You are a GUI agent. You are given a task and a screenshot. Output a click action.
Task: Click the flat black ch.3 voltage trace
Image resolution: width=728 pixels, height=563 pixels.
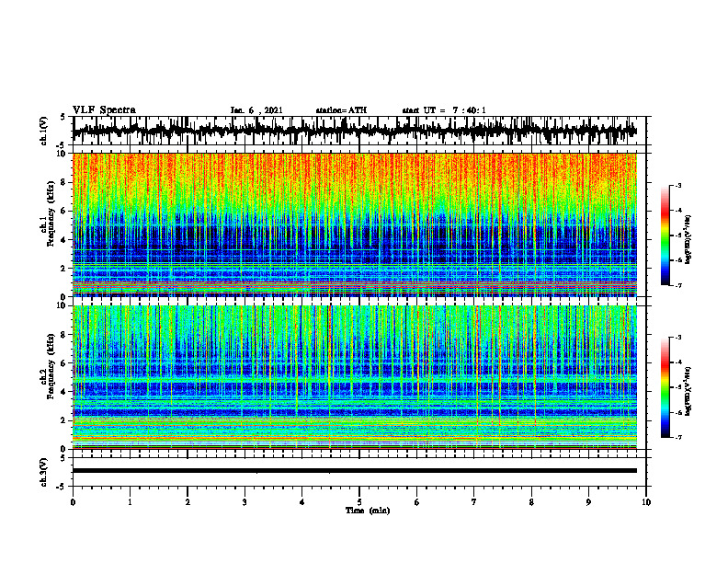pyautogui.click(x=355, y=471)
